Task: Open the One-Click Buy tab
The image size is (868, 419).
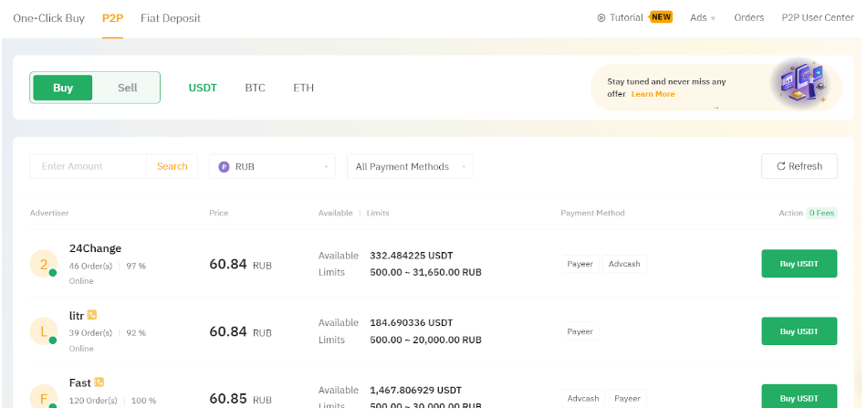Action: tap(48, 18)
